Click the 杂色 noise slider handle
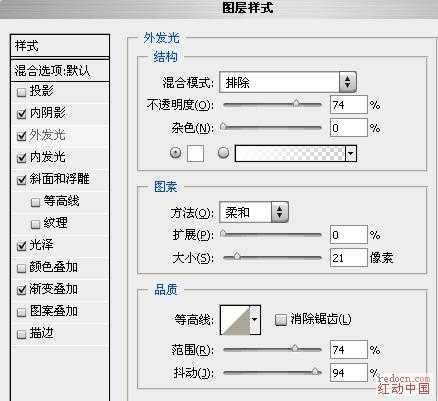 pyautogui.click(x=223, y=126)
